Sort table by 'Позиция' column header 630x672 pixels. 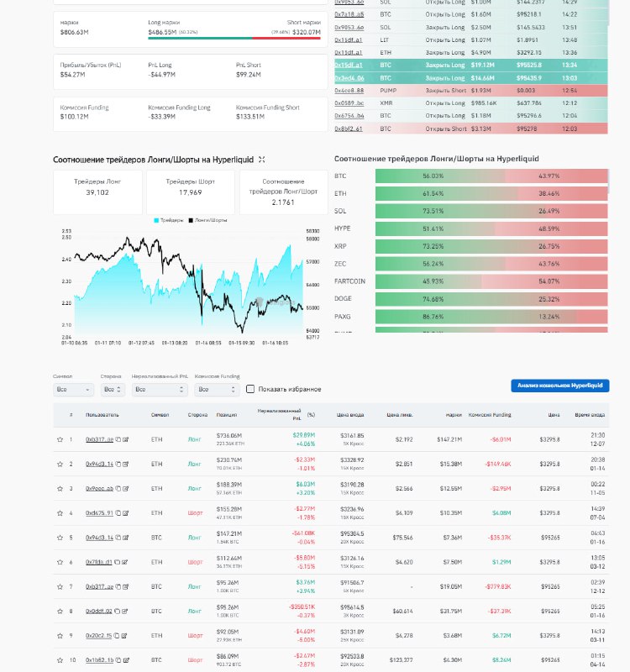tap(227, 415)
